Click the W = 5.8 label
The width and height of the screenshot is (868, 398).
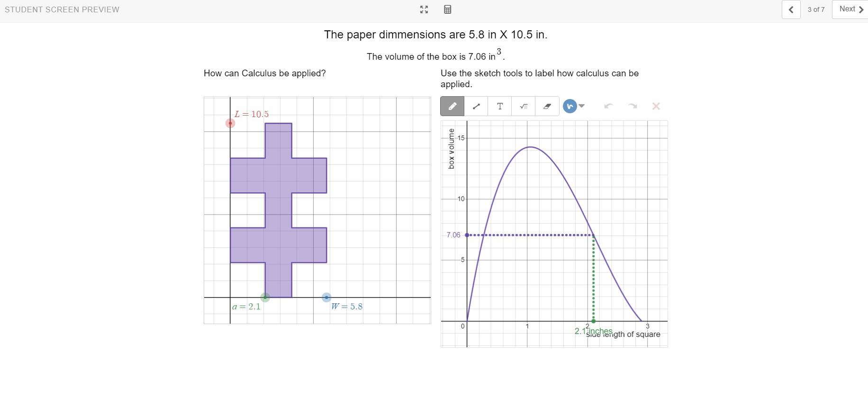[347, 307]
